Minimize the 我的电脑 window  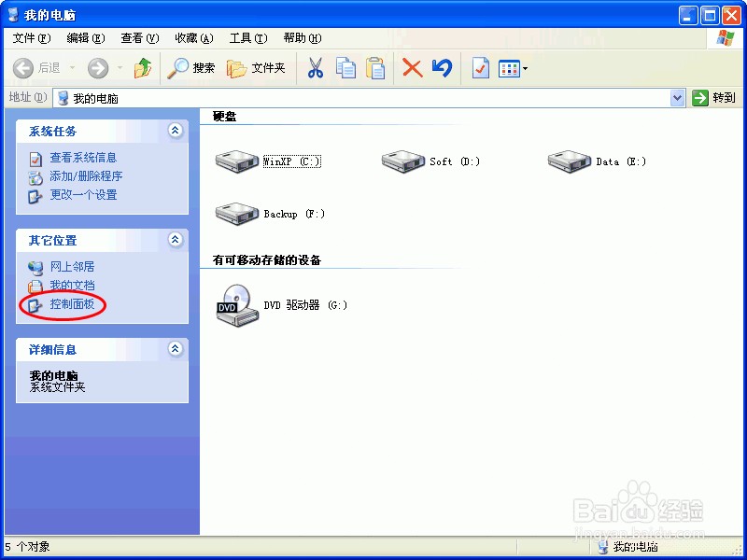coord(687,16)
